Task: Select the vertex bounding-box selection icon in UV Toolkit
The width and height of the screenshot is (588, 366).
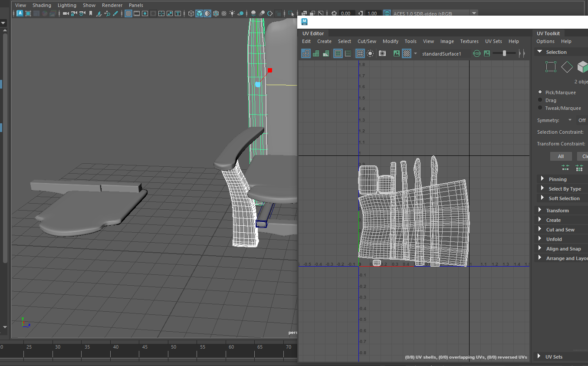Action: (x=551, y=67)
